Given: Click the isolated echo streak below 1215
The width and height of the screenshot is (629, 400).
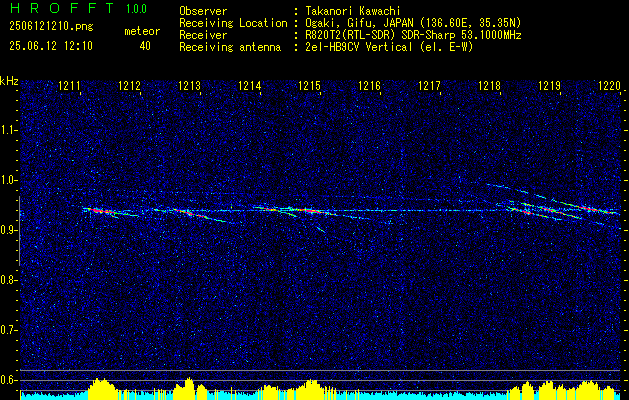Looking at the screenshot, I should [321, 229].
